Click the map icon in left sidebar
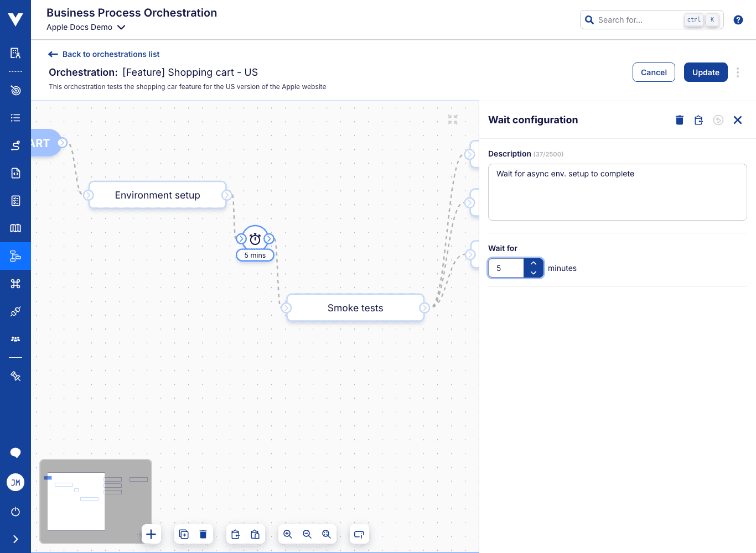Viewport: 756px width, 553px height. (15, 228)
